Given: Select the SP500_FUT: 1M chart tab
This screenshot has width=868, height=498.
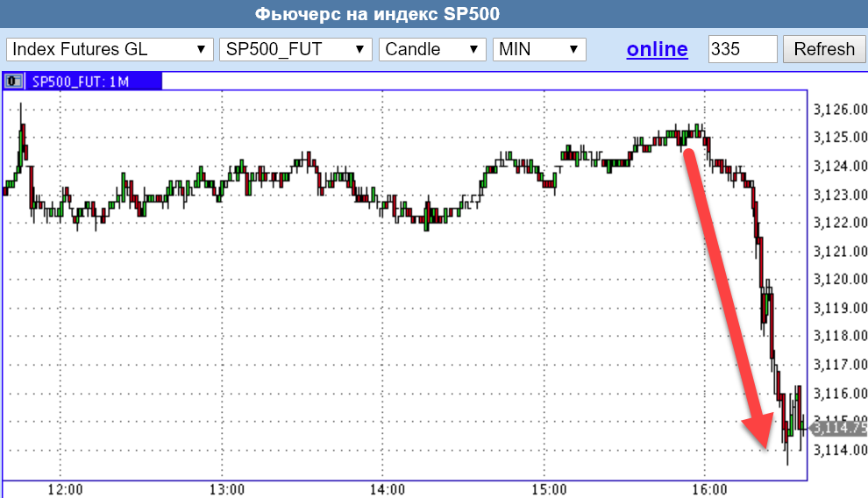Looking at the screenshot, I should coord(81,82).
